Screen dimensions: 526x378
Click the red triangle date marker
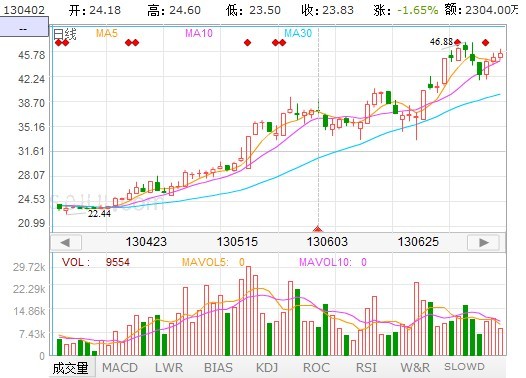317,229
